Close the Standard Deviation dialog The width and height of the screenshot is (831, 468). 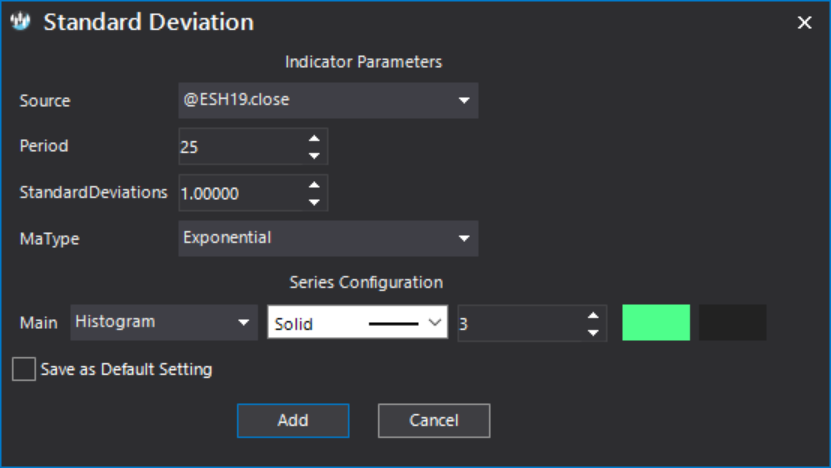(x=804, y=22)
